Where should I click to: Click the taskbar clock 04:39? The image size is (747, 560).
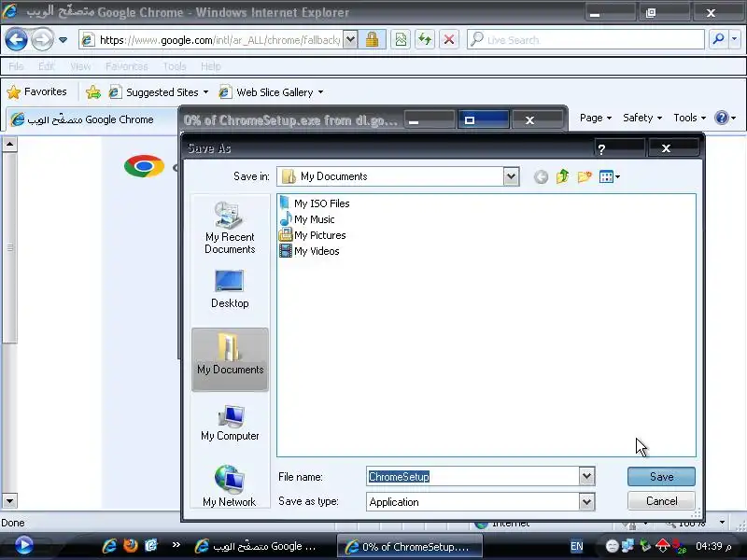pos(713,546)
